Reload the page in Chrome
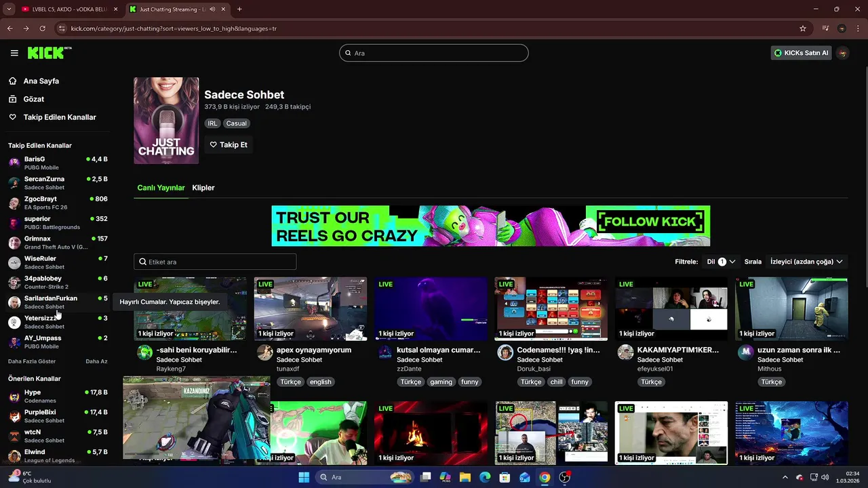 (42, 28)
